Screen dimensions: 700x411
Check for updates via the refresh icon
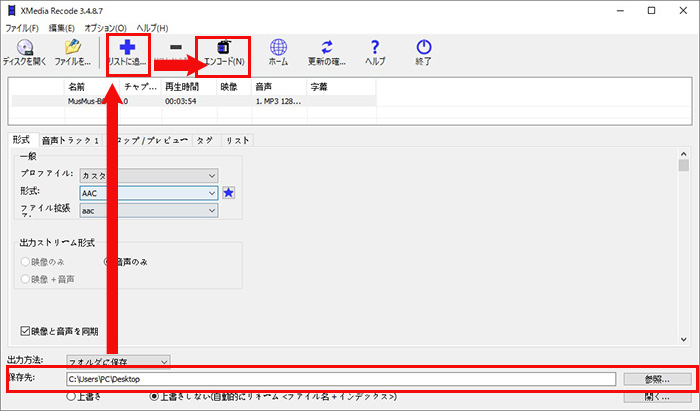click(x=327, y=52)
